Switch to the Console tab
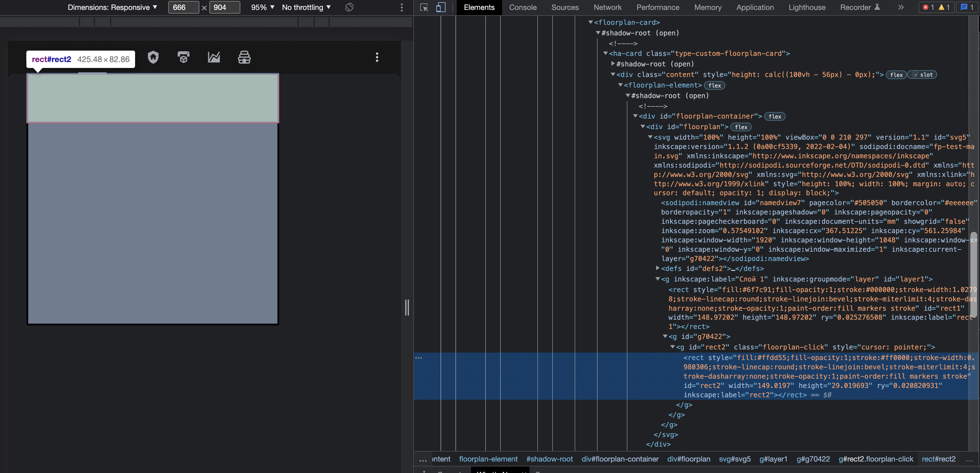The height and width of the screenshot is (473, 980). (x=523, y=7)
